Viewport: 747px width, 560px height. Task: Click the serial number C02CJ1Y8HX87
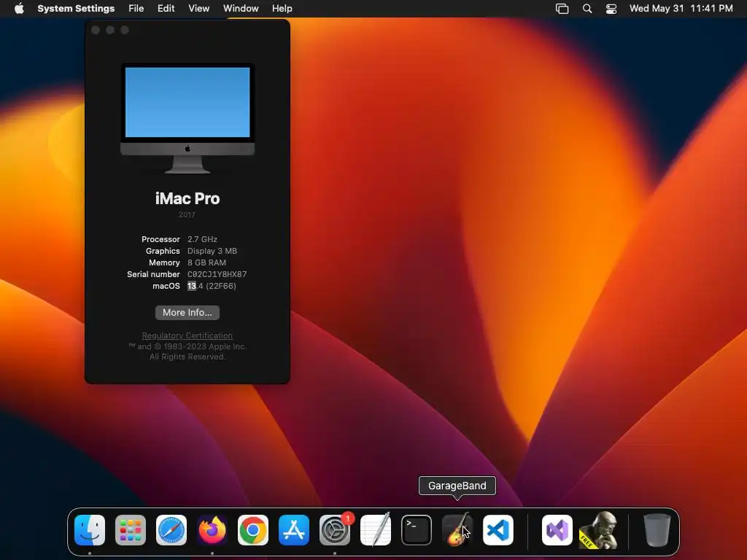click(x=217, y=274)
